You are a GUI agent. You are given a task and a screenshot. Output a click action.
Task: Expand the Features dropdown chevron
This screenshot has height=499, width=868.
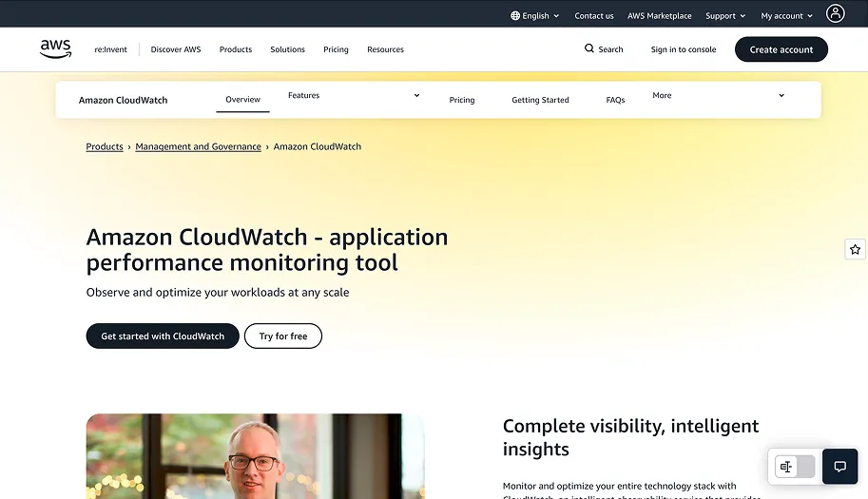pyautogui.click(x=416, y=95)
